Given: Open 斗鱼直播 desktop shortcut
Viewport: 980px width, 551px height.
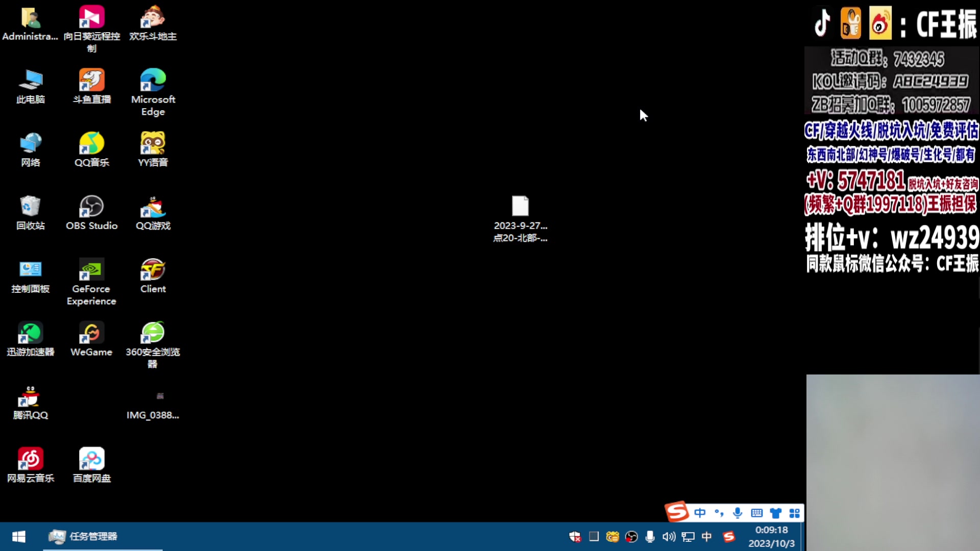Looking at the screenshot, I should 92,81.
